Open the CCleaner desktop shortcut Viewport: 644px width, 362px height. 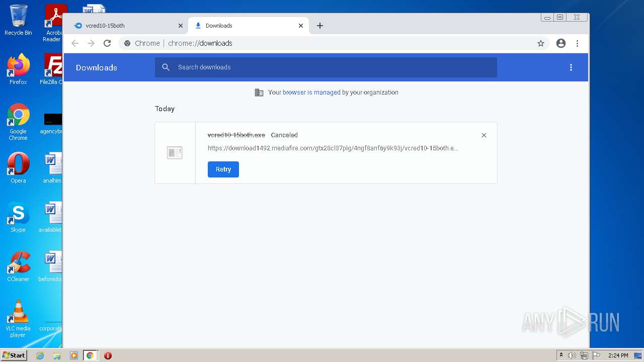[x=18, y=266]
